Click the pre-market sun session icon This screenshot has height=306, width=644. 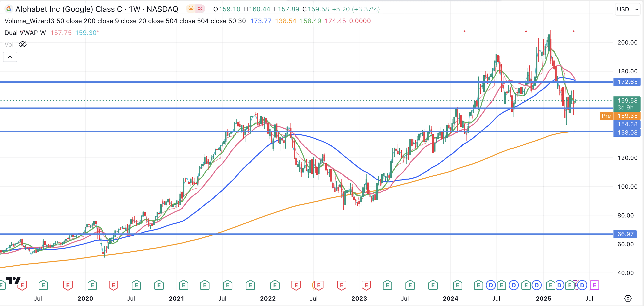pos(191,9)
